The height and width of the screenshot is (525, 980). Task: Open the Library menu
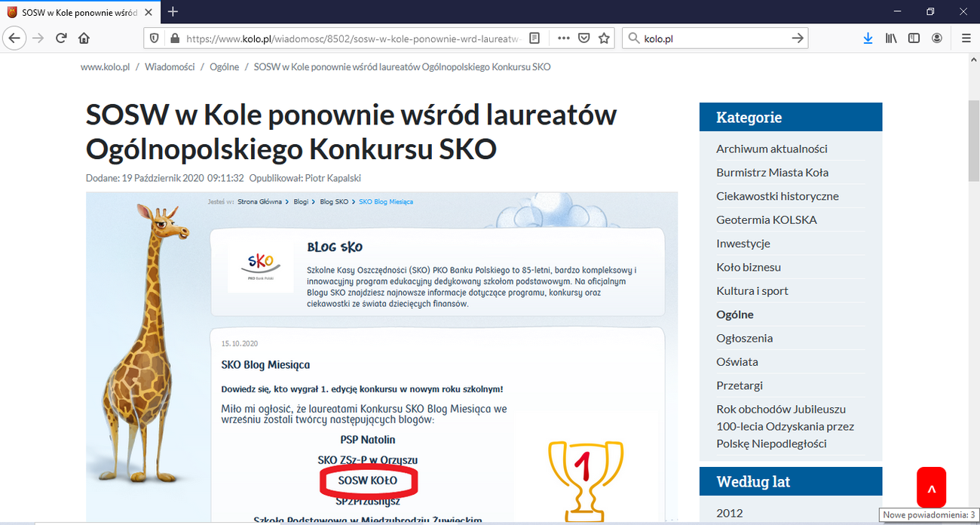point(891,38)
